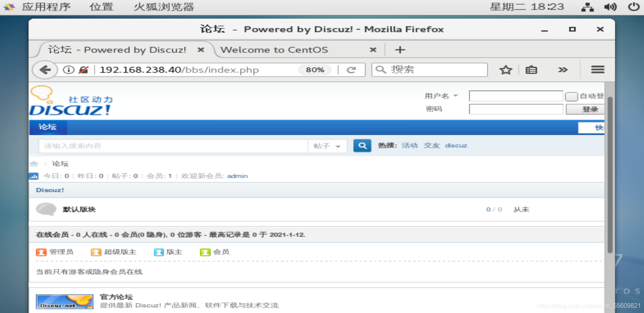Reset zoom via the 80% indicator

[315, 70]
